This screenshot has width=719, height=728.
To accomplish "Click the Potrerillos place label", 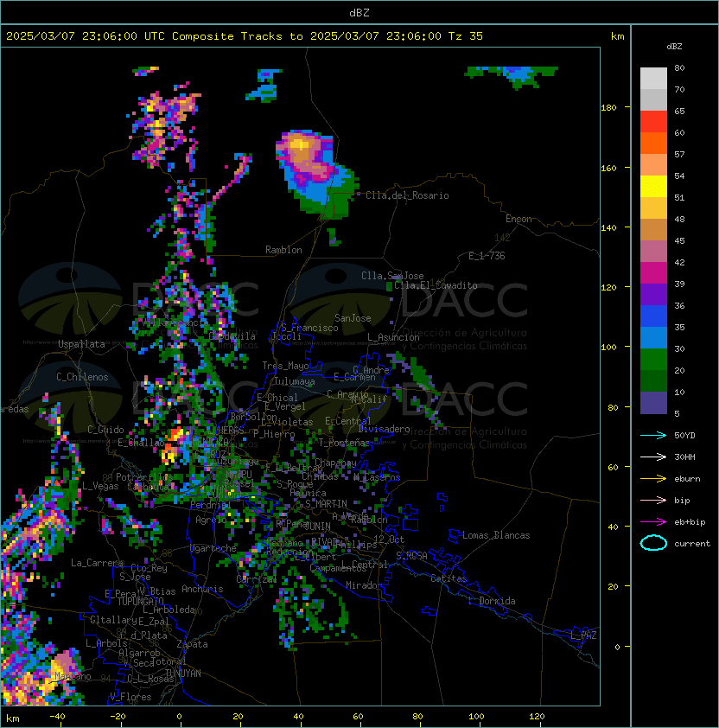I will [144, 477].
